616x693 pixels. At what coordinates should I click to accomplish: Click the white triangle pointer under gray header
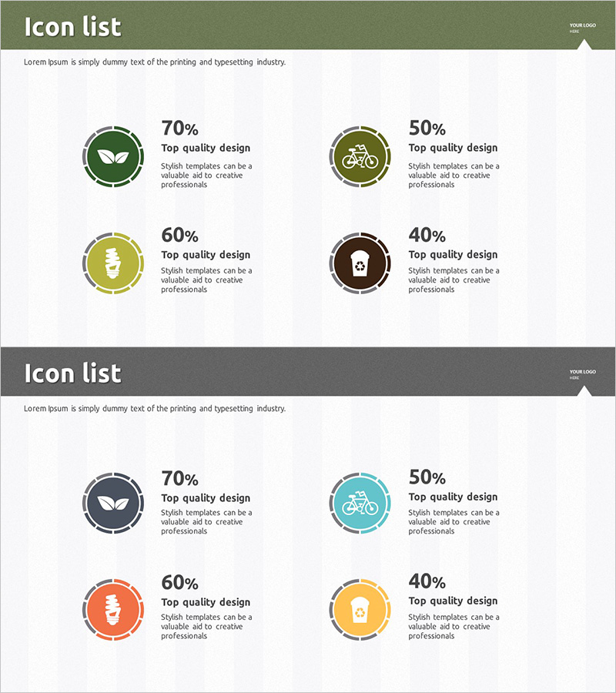point(584,391)
